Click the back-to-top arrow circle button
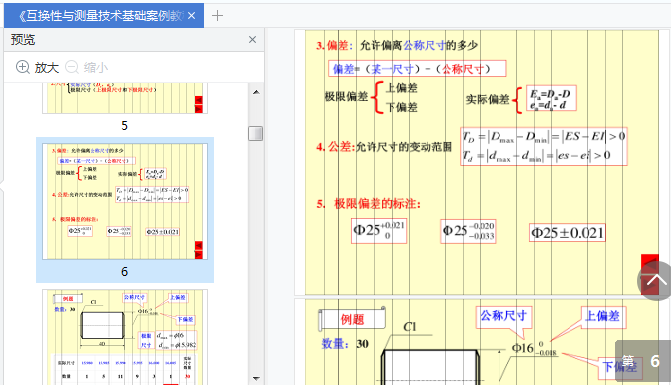This screenshot has height=385, width=671. coord(654,281)
